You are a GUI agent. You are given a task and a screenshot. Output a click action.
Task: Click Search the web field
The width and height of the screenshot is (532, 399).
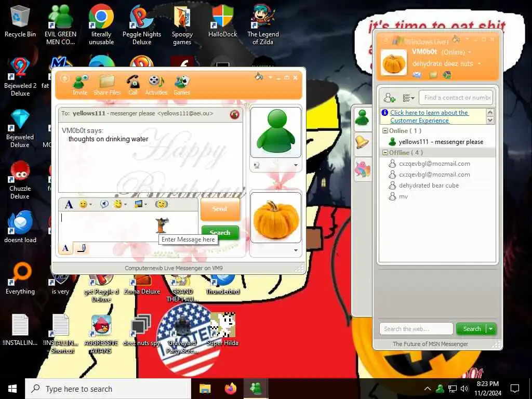[416, 329]
